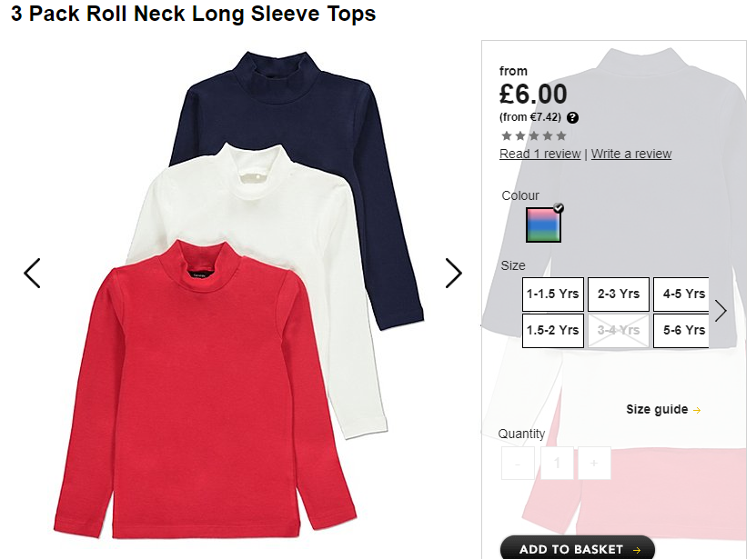756x559 pixels.
Task: Increase quantity with the plus button
Action: point(594,463)
